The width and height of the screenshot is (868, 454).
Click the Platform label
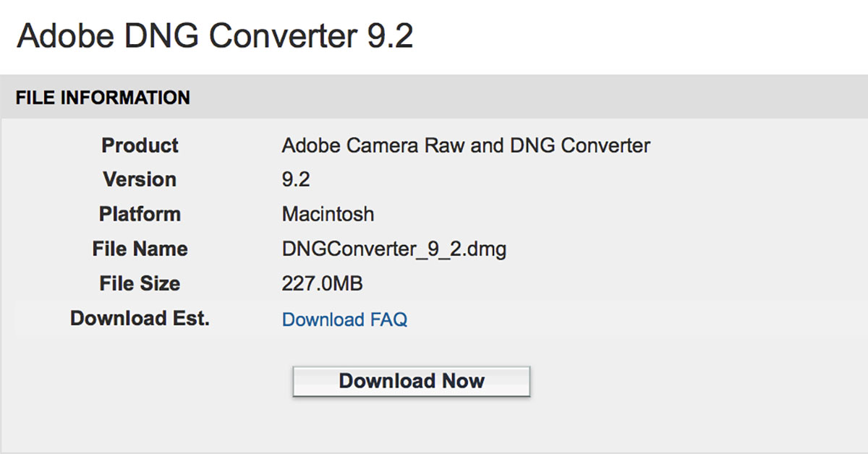[140, 214]
